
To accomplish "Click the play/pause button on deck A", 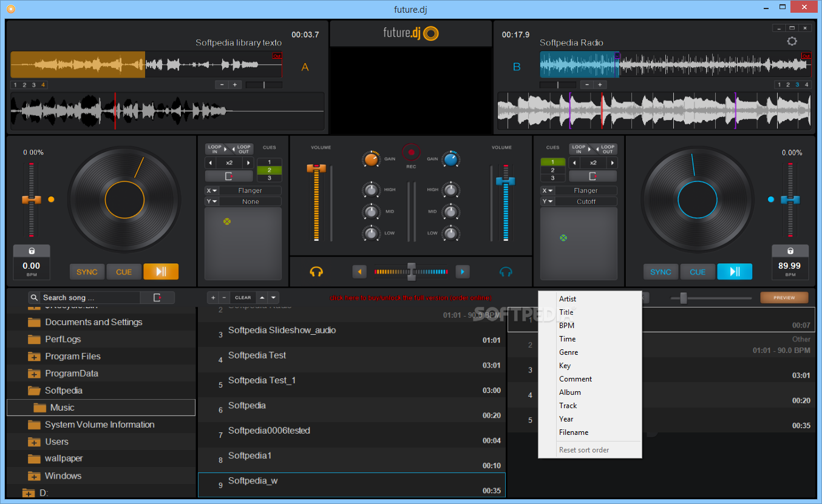I will (161, 272).
